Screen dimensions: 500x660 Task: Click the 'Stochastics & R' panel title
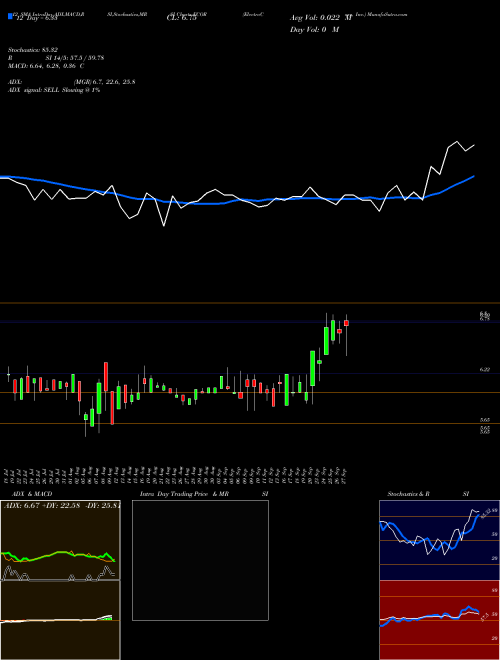(x=408, y=494)
